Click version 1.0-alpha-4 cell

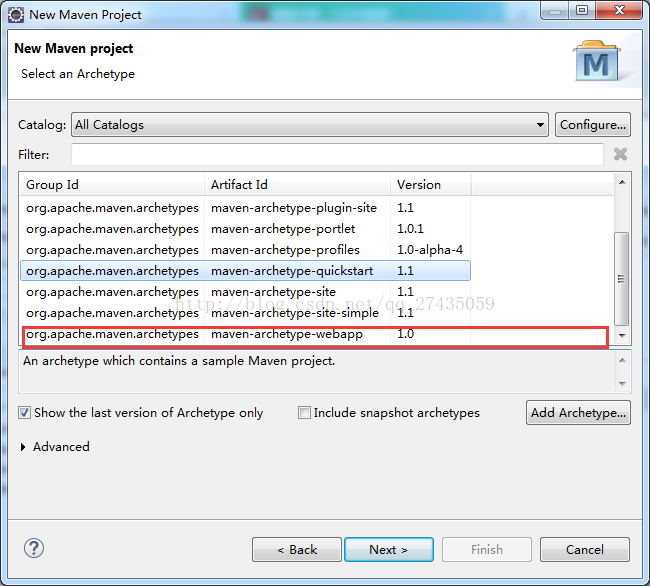pyautogui.click(x=429, y=250)
